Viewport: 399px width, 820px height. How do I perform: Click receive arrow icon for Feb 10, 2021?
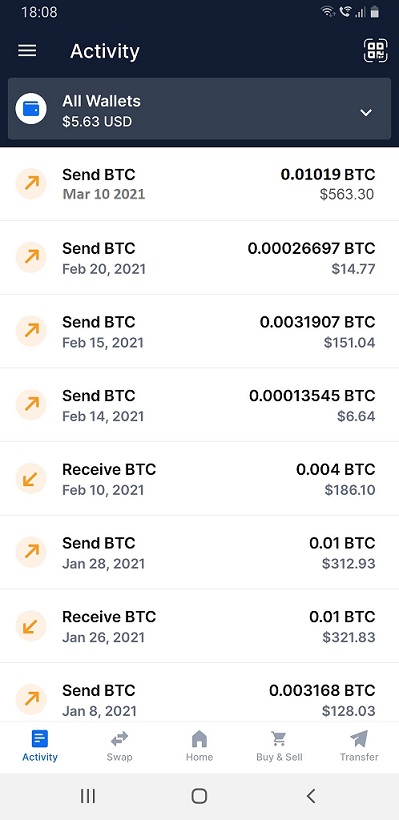[x=31, y=479]
